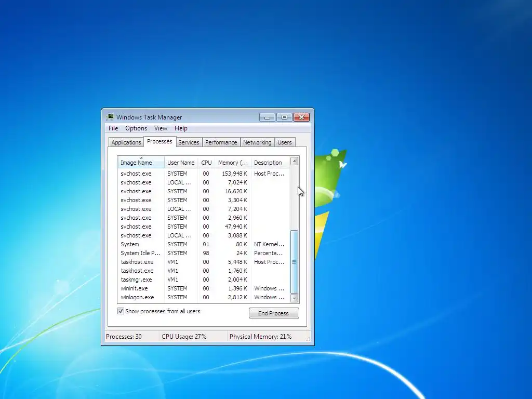The height and width of the screenshot is (399, 532).
Task: Click the process list scroll down arrow
Action: point(295,298)
